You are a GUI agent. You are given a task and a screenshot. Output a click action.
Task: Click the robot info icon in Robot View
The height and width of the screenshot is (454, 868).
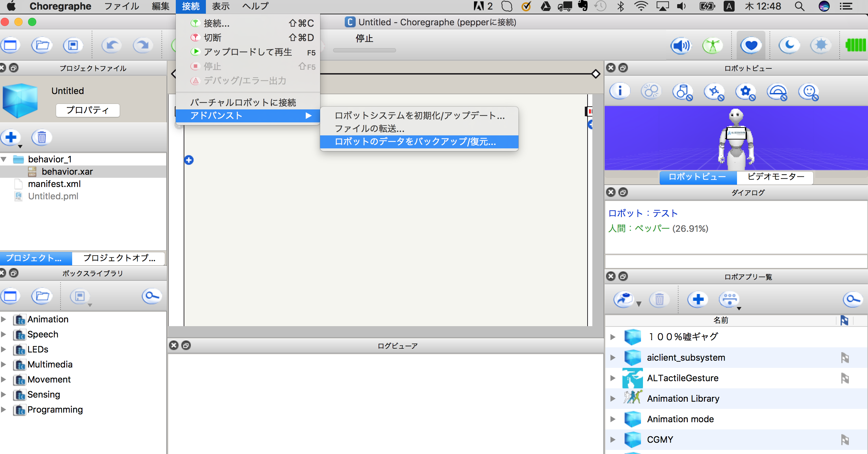(620, 91)
